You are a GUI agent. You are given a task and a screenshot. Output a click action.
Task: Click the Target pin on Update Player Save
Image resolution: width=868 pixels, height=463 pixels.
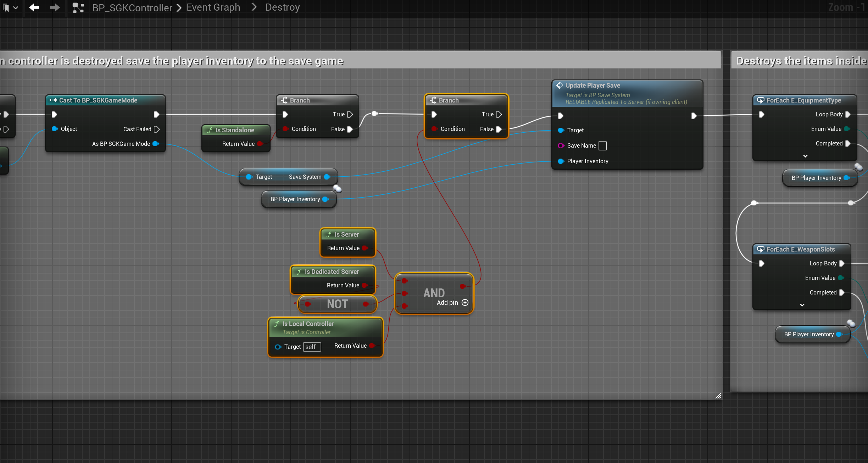point(561,130)
